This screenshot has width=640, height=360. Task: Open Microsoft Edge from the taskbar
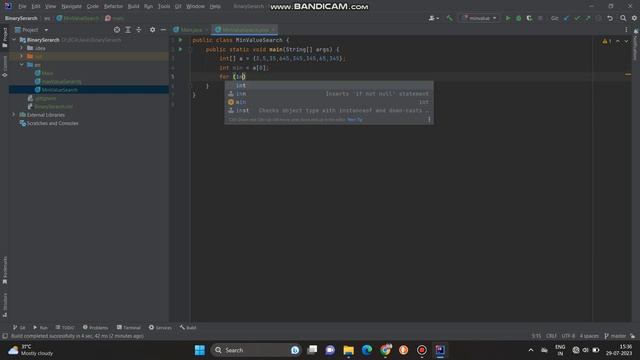coord(367,350)
